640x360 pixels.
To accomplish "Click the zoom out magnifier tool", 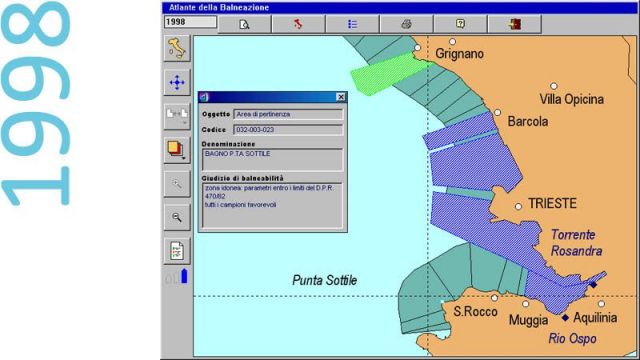I will pyautogui.click(x=177, y=218).
